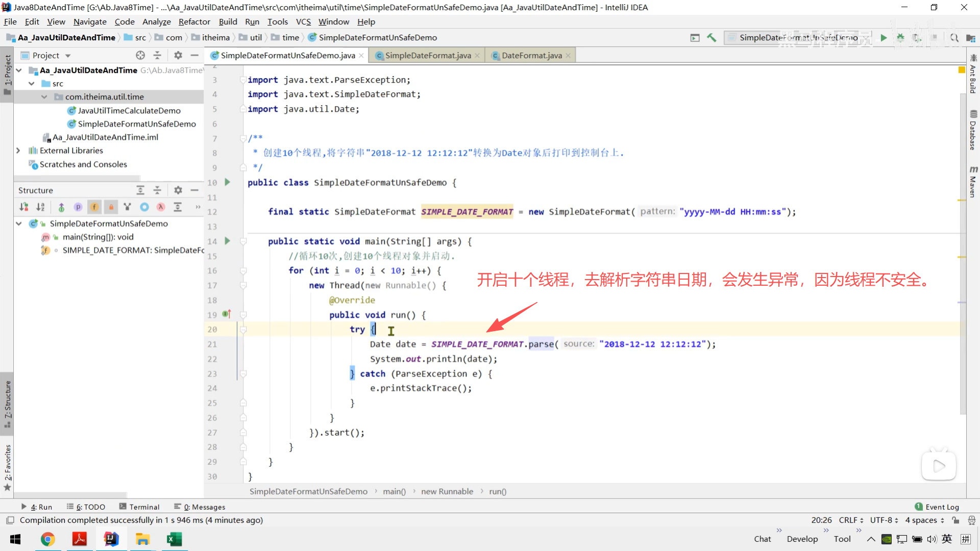
Task: Click the Build project hammer icon
Action: pyautogui.click(x=712, y=38)
